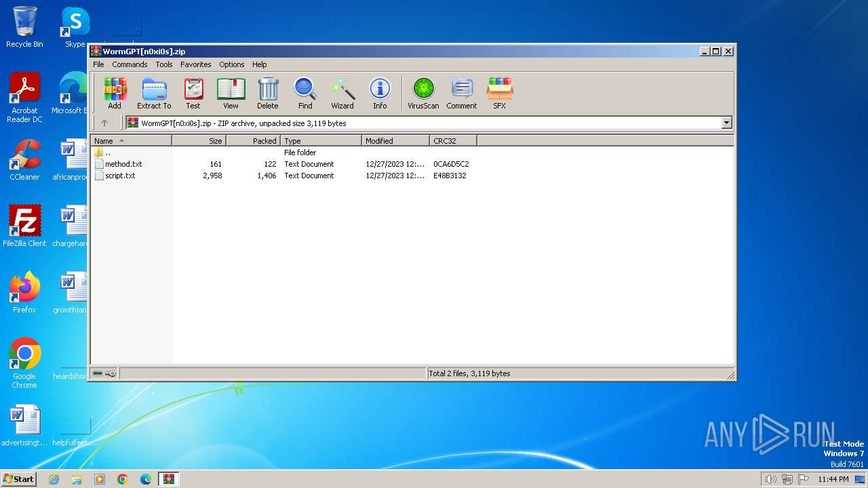Launch CCleaner from the desktop
The width and height of the screenshot is (868, 488).
[x=24, y=160]
